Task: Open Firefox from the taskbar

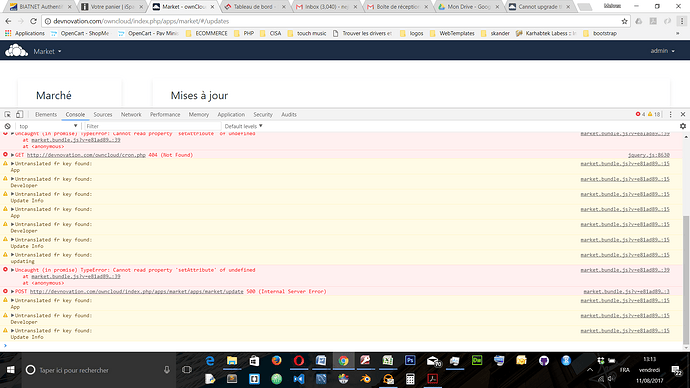Action: (x=276, y=361)
